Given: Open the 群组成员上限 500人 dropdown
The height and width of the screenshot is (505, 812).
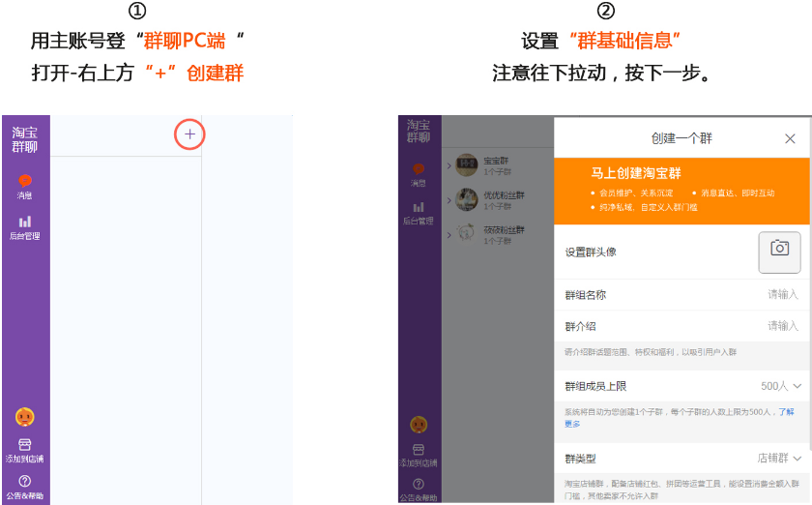Looking at the screenshot, I should [781, 386].
